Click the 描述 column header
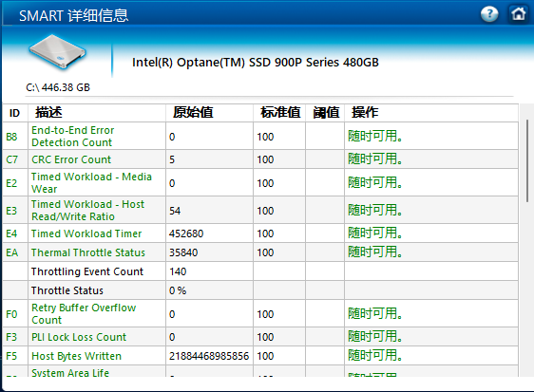 tap(48, 112)
